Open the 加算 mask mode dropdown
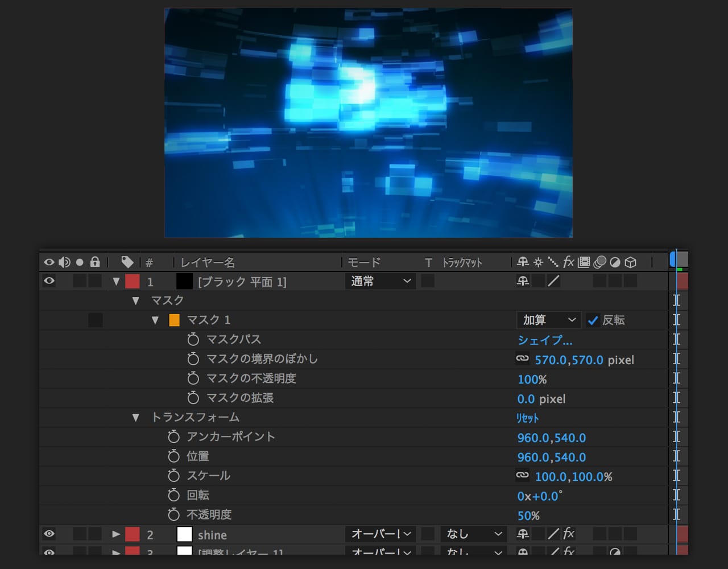This screenshot has height=569, width=728. [x=548, y=320]
